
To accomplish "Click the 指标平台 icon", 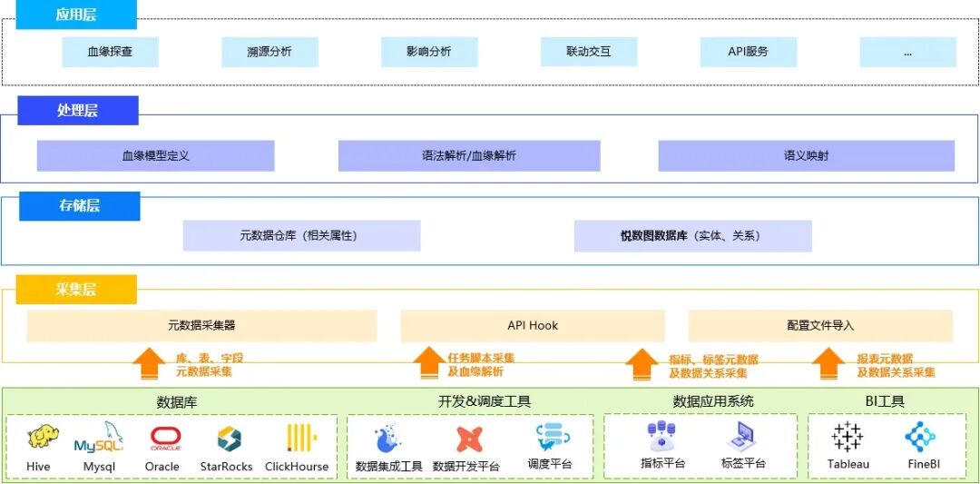I will [661, 436].
